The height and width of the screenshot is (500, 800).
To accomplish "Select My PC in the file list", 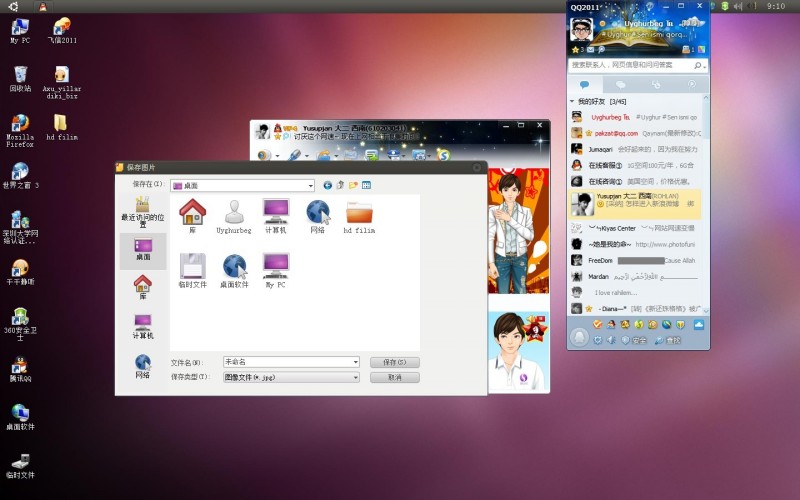I will (x=276, y=270).
